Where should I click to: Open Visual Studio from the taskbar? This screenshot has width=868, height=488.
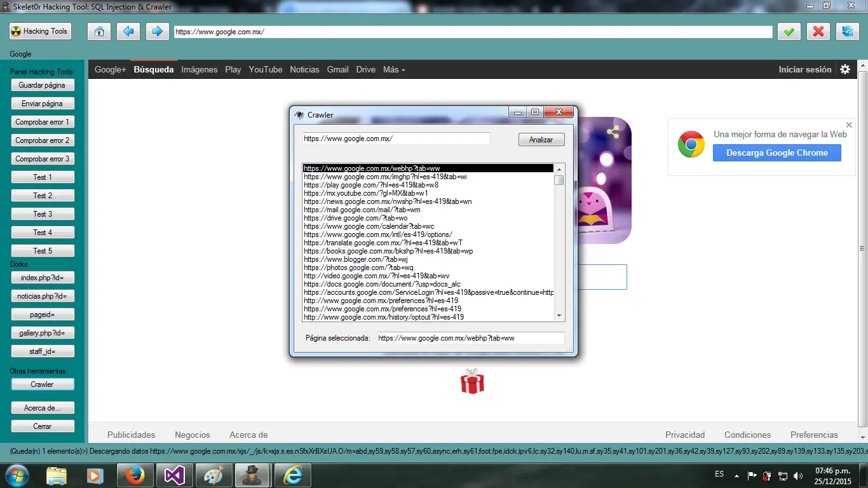click(174, 475)
